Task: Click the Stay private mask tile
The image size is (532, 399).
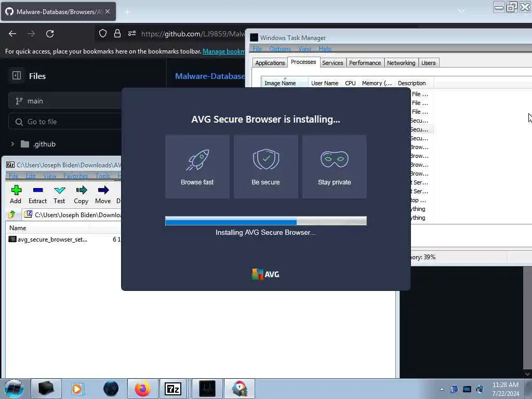Action: click(x=334, y=167)
